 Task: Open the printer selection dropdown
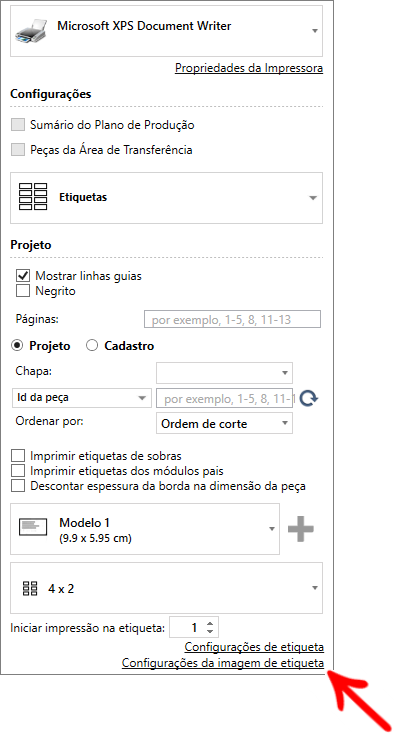pyautogui.click(x=166, y=31)
